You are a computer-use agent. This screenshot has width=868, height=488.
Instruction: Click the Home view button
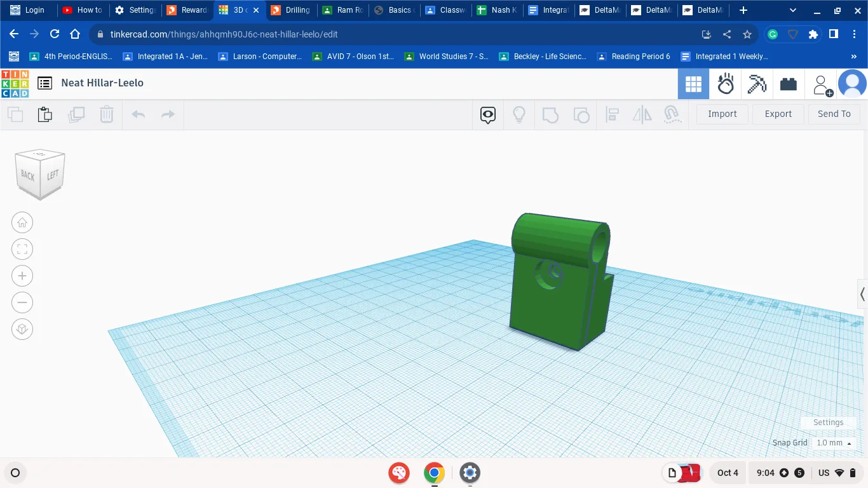click(x=22, y=222)
